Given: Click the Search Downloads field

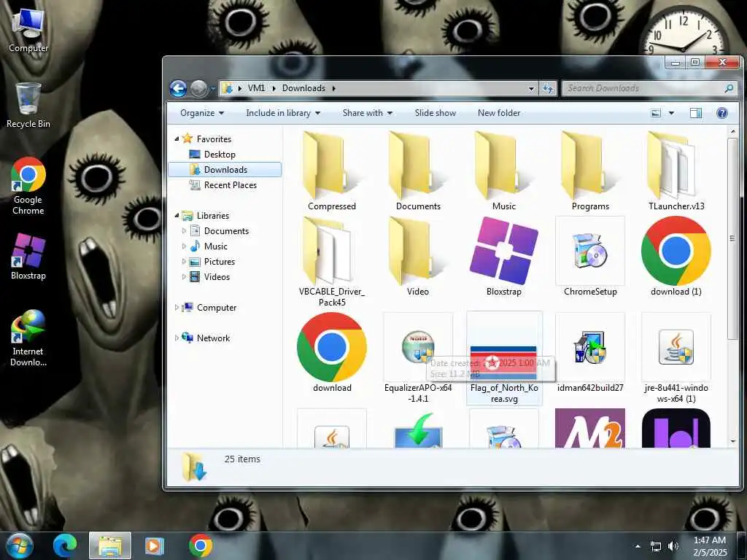Looking at the screenshot, I should click(649, 88).
